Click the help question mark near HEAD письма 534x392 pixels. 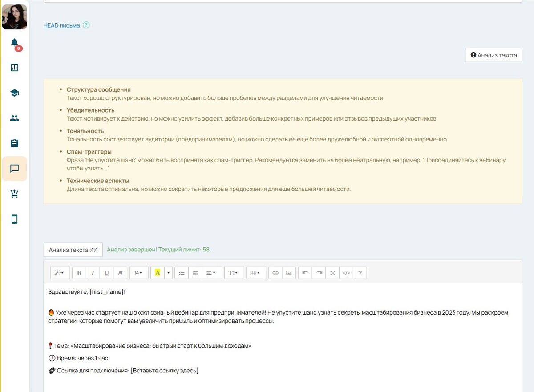[86, 25]
